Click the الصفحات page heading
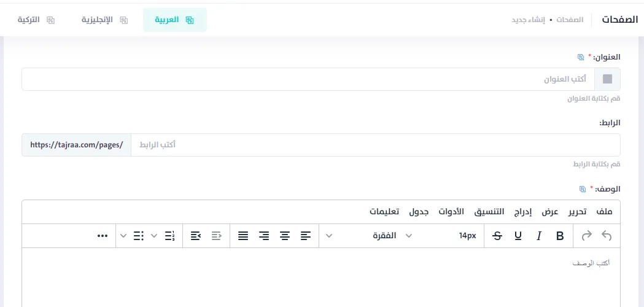The height and width of the screenshot is (307, 644). (620, 20)
